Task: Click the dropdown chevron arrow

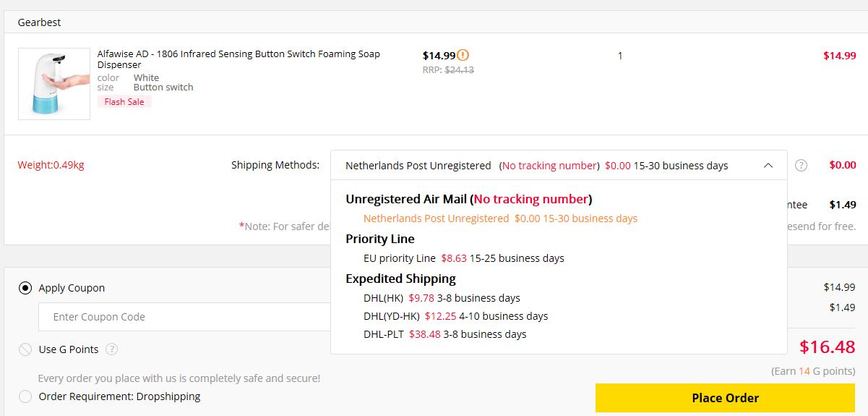Action: click(768, 165)
